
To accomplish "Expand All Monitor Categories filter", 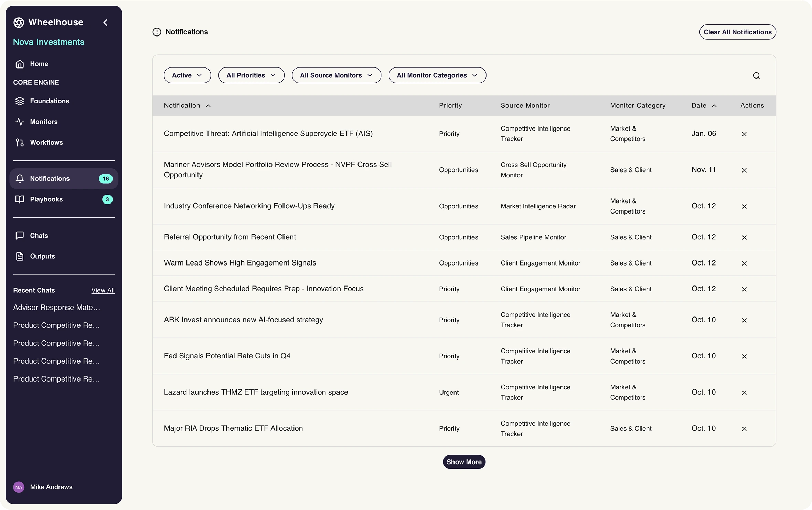I will 437,75.
